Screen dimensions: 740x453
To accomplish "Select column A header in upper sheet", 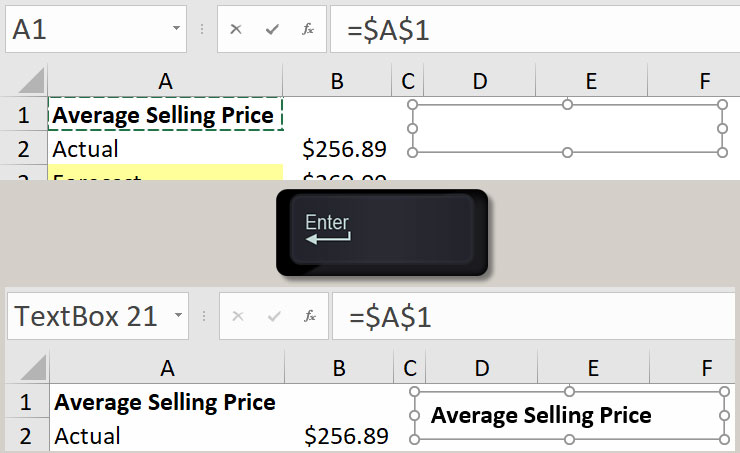I will (x=165, y=81).
